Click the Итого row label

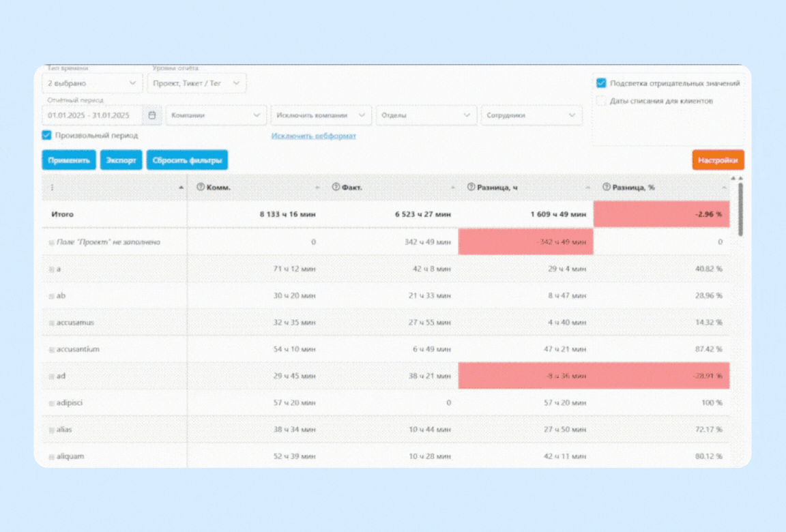pyautogui.click(x=63, y=214)
